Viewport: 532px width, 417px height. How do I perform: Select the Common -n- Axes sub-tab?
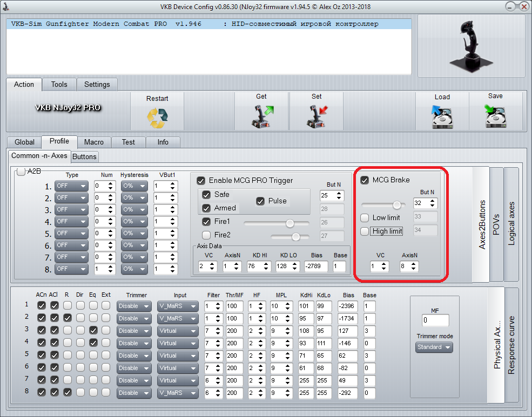(39, 156)
